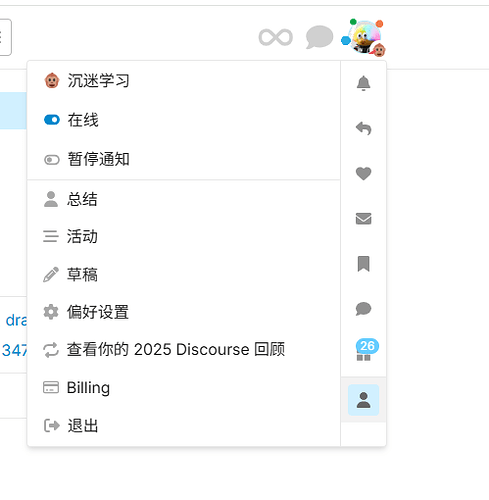Open the replies arrow tab
Image resolution: width=489 pixels, height=500 pixels.
363,128
